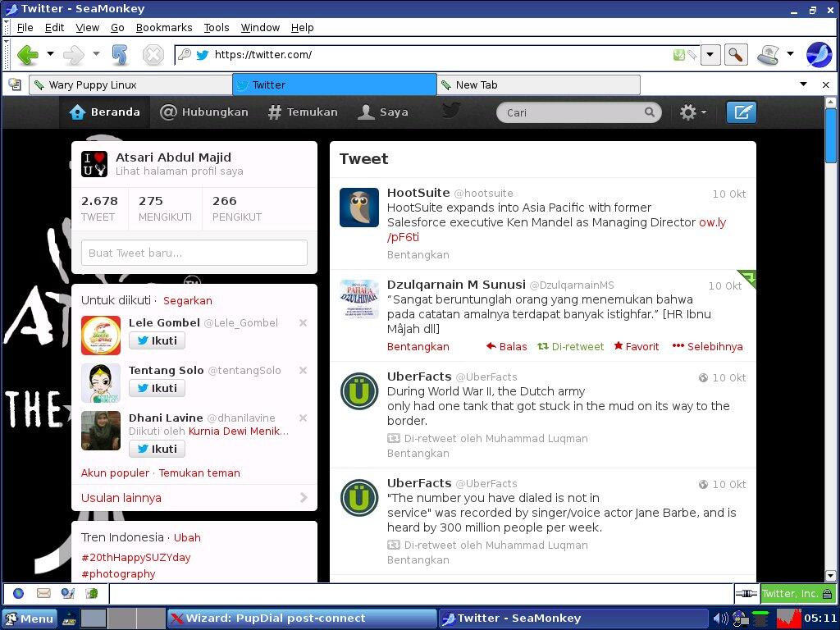840x630 pixels.
Task: Switch to Wary Puppy Linux tab
Action: point(130,84)
